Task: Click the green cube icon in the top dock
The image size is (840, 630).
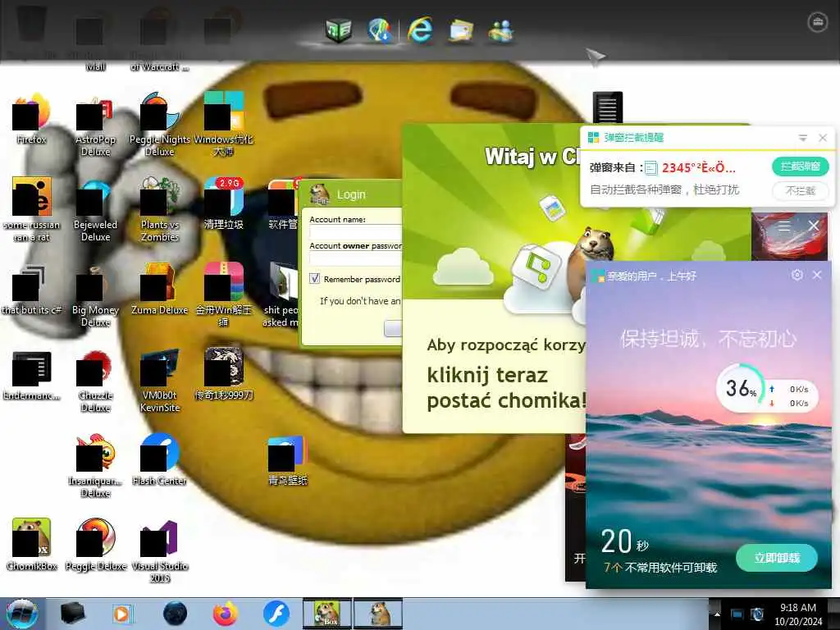Action: point(339,30)
